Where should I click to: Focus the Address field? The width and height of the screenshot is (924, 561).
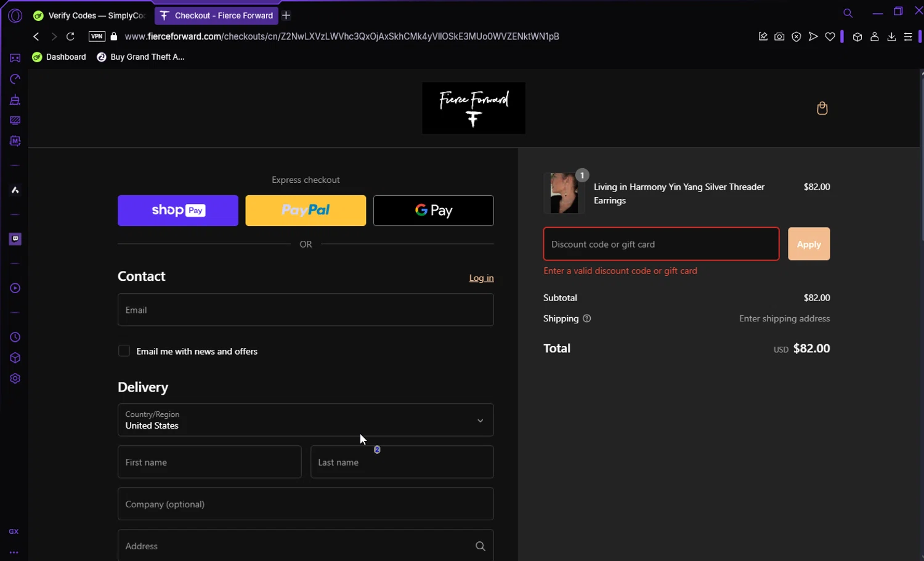[306, 546]
